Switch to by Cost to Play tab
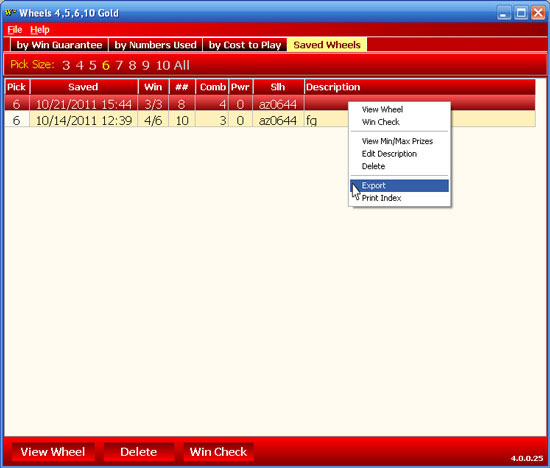 [x=245, y=45]
